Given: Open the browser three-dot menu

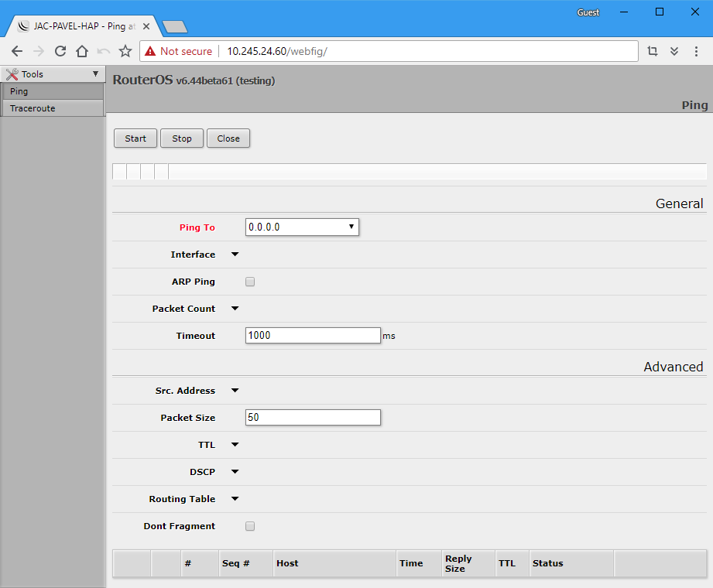Looking at the screenshot, I should pos(696,51).
